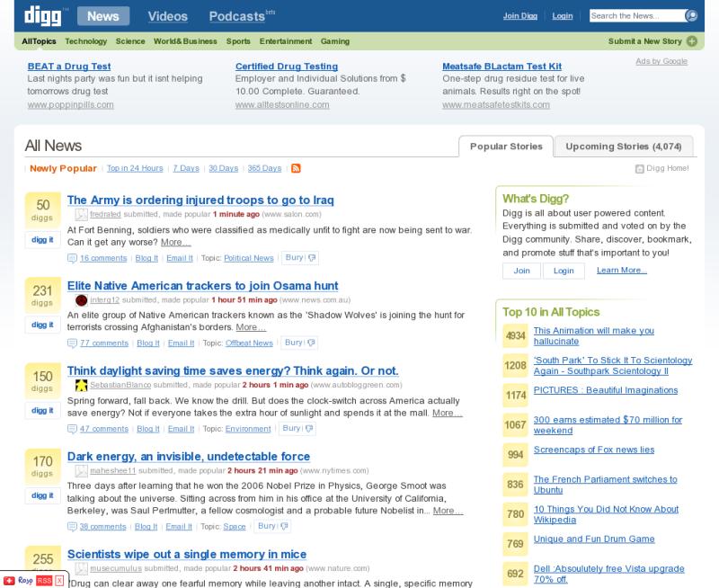Click the Join button in What's Digg

click(x=521, y=271)
